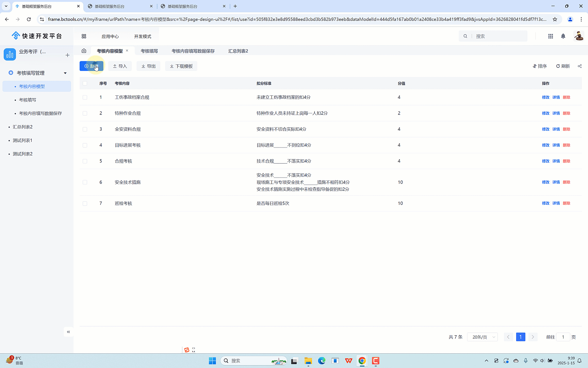This screenshot has width=588, height=368.
Task: Check the row for 合规考核
Action: (85, 162)
